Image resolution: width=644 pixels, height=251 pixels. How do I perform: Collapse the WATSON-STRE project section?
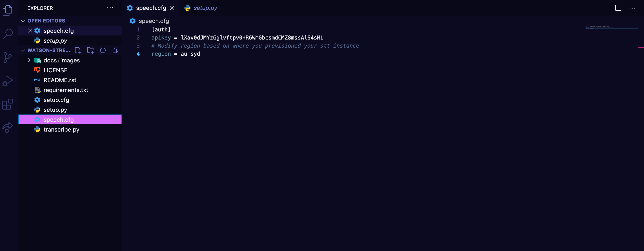pyautogui.click(x=23, y=50)
